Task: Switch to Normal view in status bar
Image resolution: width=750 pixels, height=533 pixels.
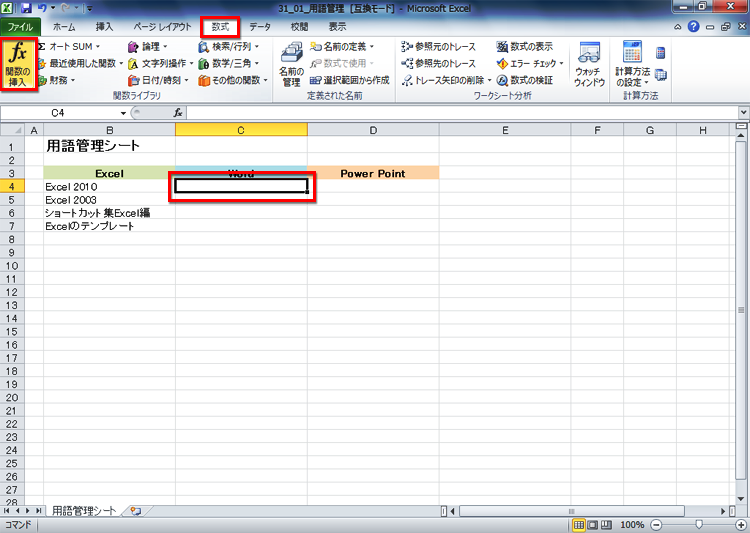Action: [579, 525]
